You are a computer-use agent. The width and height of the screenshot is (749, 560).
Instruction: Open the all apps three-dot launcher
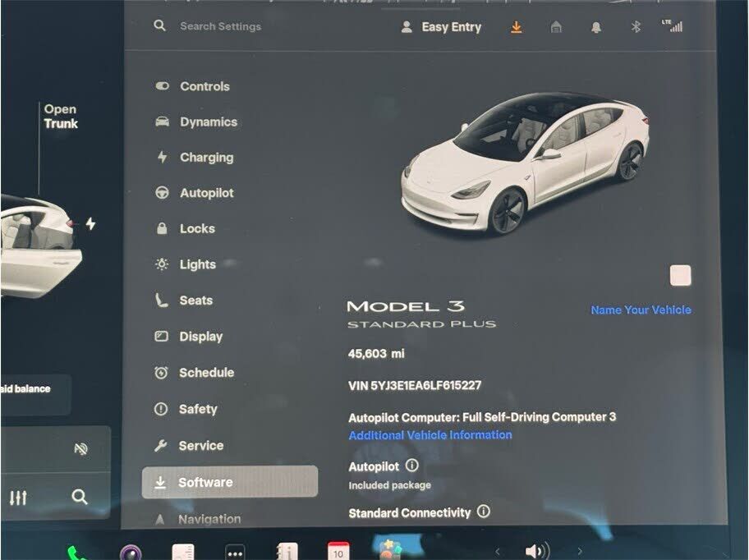(x=235, y=553)
